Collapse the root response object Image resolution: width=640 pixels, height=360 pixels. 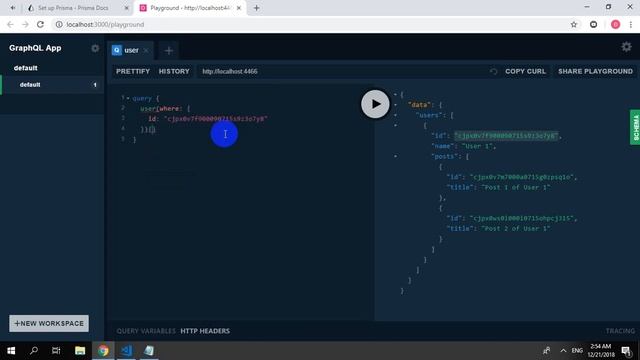[x=395, y=95]
